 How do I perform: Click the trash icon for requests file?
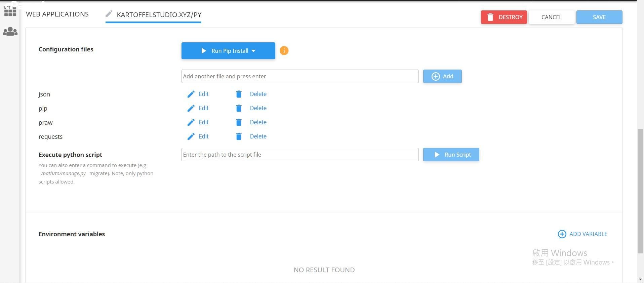point(239,136)
